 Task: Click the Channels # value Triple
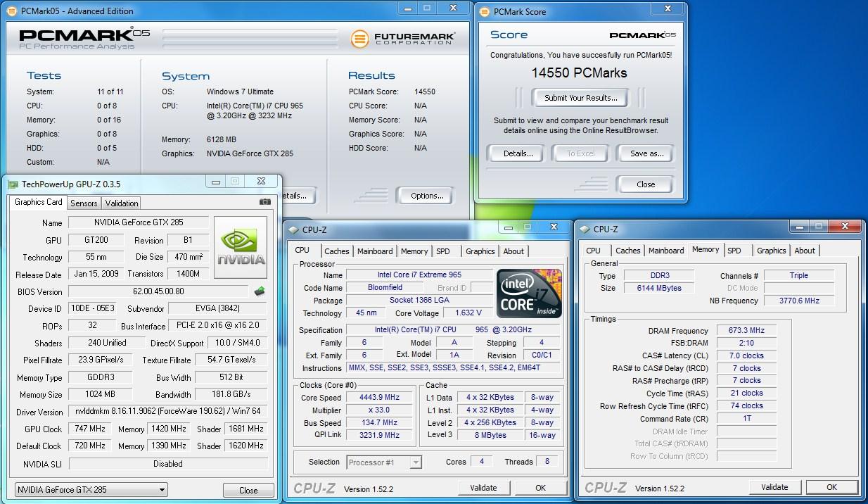tap(799, 275)
